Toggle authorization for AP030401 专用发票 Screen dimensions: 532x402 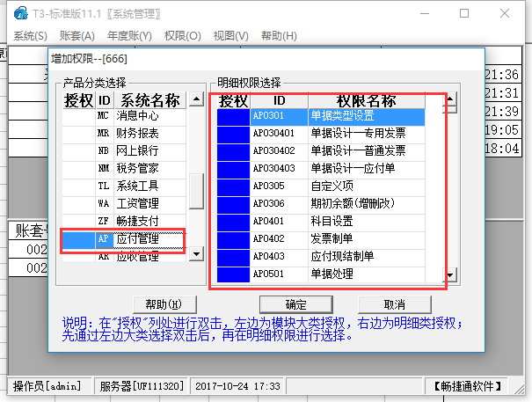click(x=233, y=135)
